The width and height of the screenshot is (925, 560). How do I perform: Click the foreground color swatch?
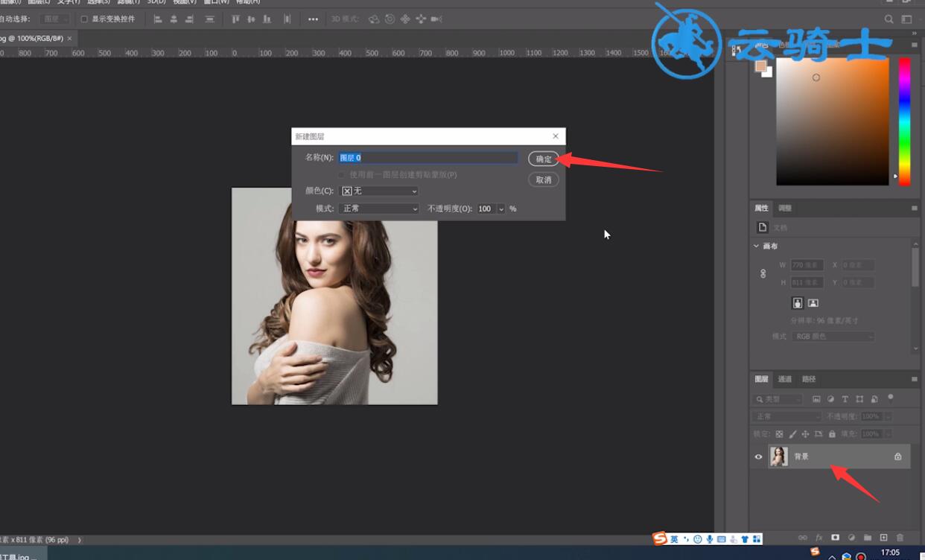point(760,66)
